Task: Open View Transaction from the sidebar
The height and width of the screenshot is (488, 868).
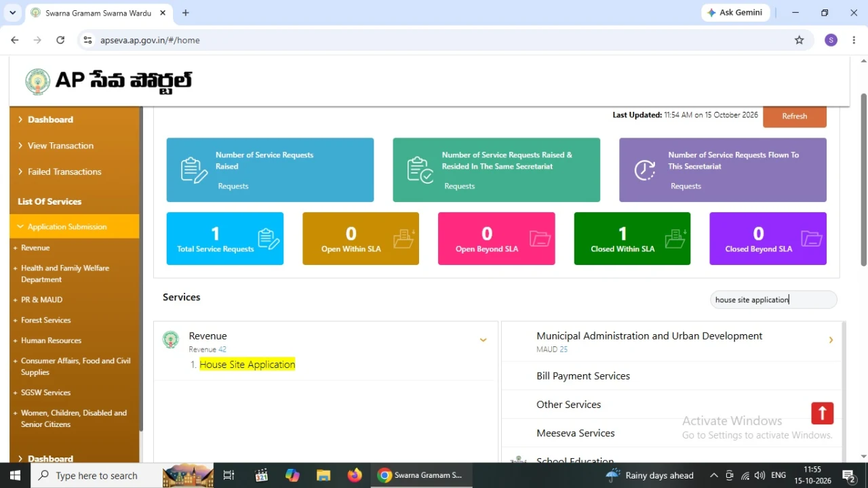Action: pos(60,146)
